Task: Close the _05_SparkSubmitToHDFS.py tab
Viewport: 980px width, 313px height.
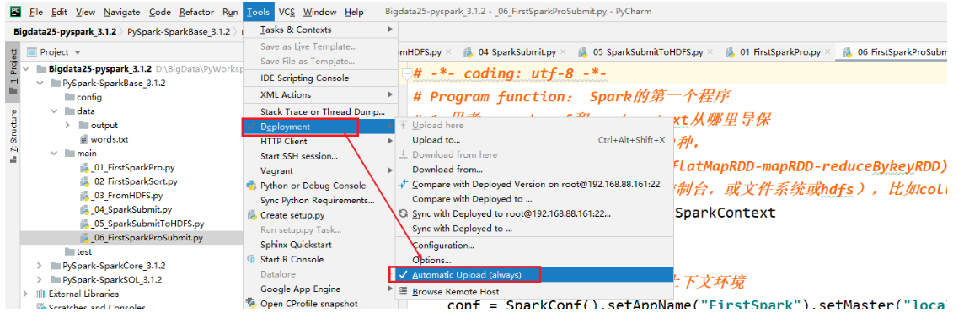Action: [x=710, y=52]
